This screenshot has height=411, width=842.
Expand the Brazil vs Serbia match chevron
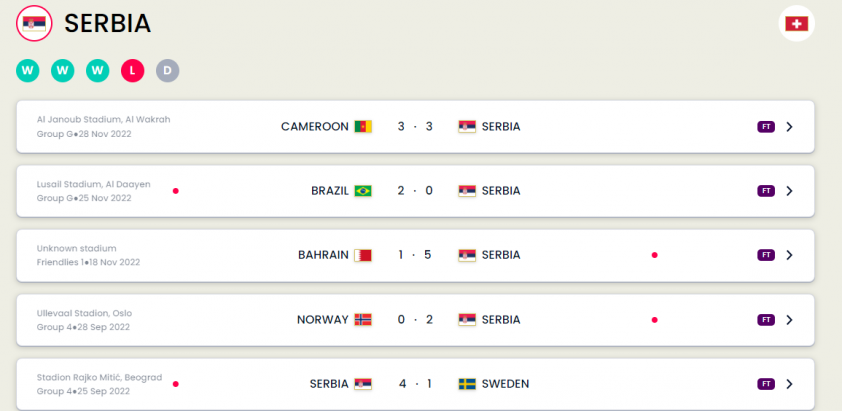[789, 191]
